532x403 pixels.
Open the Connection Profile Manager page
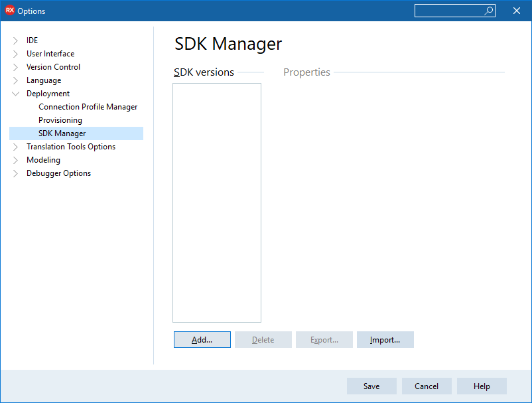coord(88,107)
